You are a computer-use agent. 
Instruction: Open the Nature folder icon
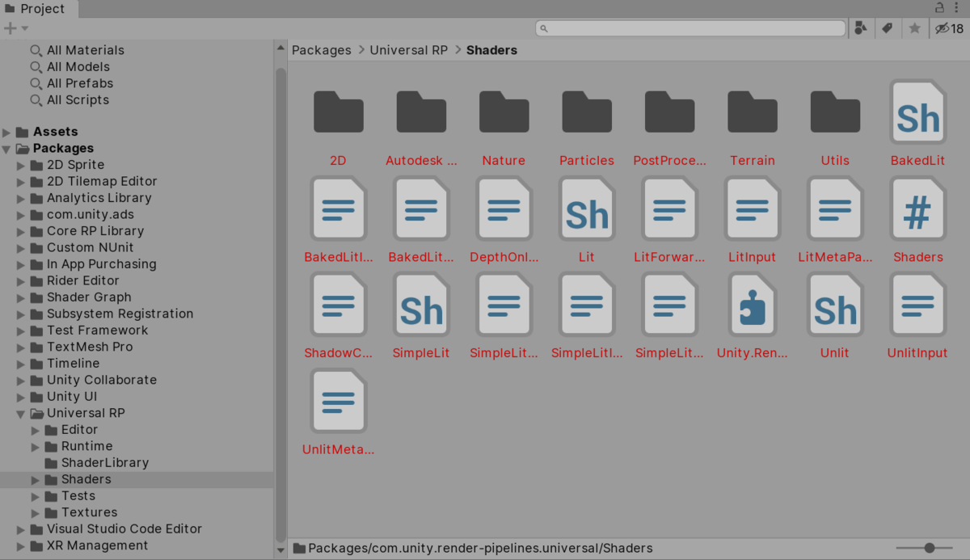click(504, 112)
